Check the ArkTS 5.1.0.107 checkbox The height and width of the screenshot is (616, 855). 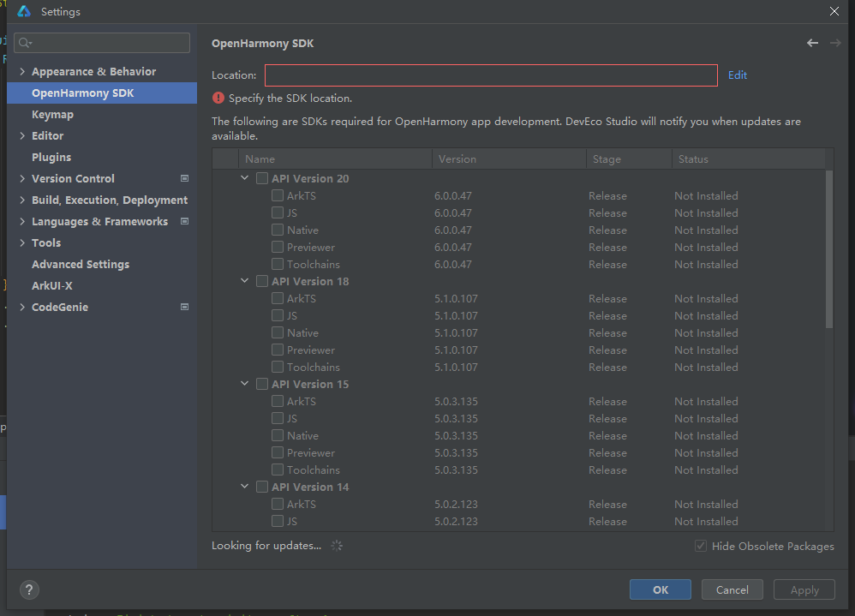pyautogui.click(x=278, y=298)
